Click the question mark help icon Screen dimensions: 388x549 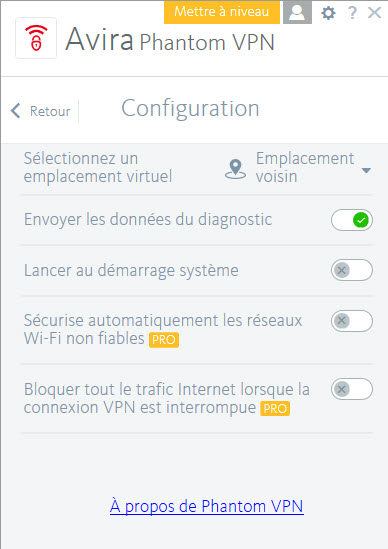[352, 13]
